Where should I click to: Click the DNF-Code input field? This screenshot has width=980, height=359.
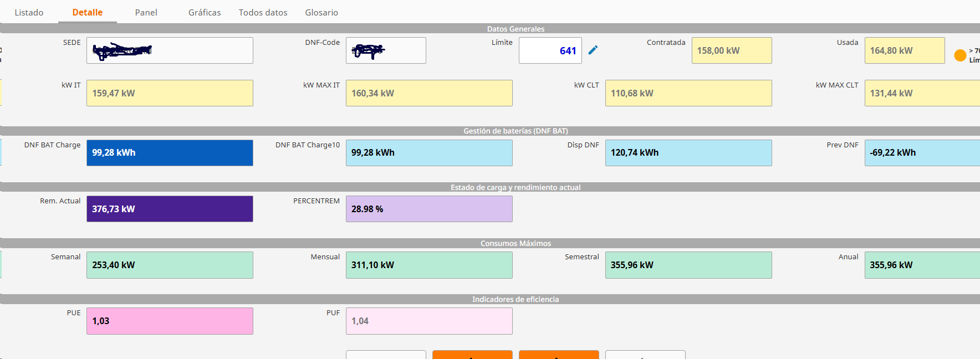pyautogui.click(x=386, y=50)
